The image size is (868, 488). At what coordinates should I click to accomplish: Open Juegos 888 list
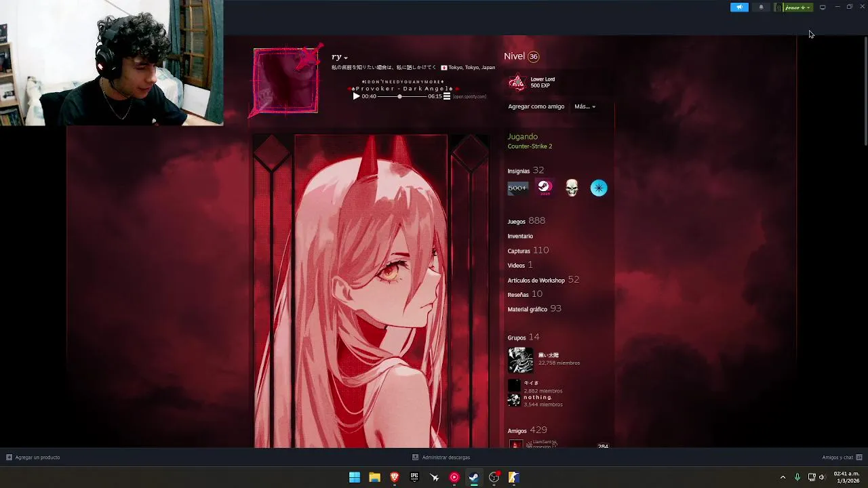point(526,221)
